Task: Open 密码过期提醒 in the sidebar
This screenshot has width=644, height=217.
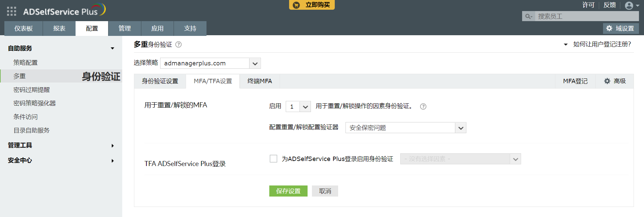Action: [32, 90]
